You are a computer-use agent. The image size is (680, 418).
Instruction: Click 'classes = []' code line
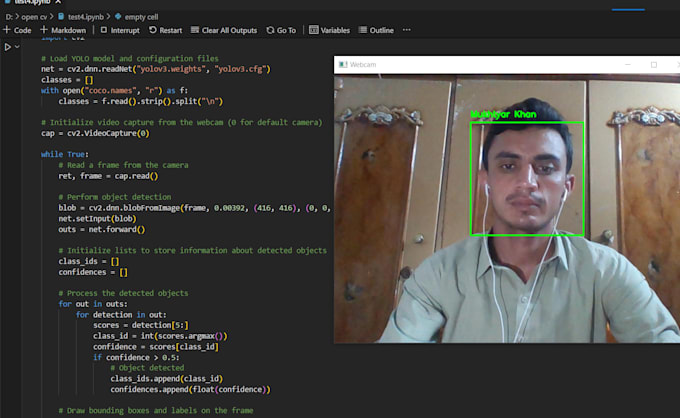pyautogui.click(x=67, y=80)
